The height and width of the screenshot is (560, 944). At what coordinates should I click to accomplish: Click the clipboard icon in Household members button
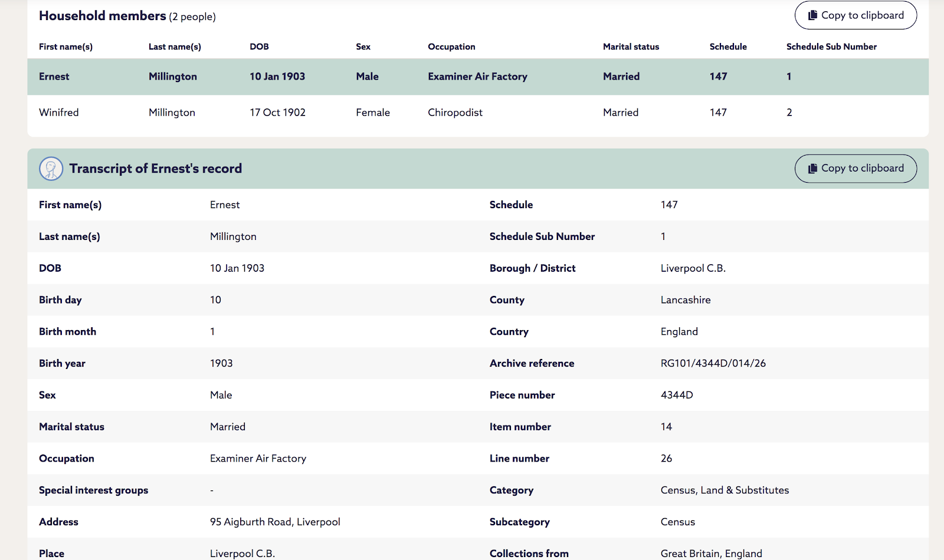812,15
